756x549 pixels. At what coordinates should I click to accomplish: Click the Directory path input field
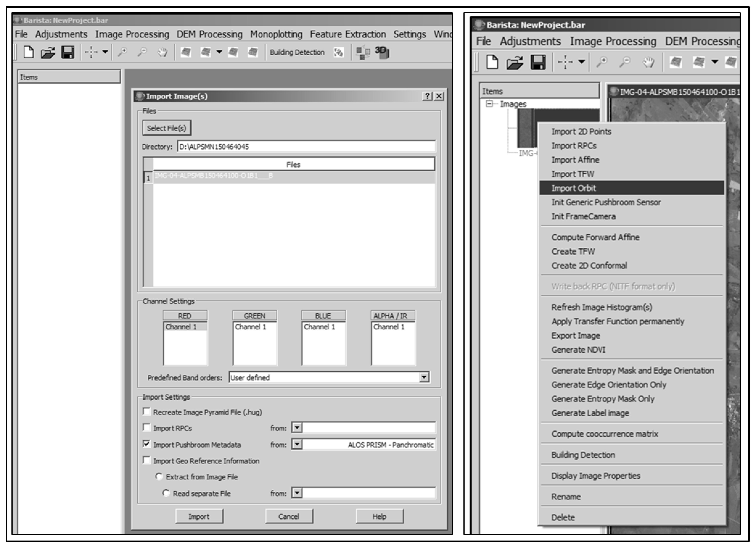tap(306, 147)
